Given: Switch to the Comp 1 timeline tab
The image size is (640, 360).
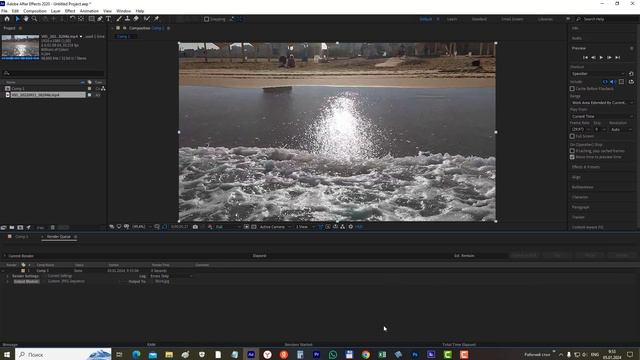Looking at the screenshot, I should pyautogui.click(x=22, y=237).
